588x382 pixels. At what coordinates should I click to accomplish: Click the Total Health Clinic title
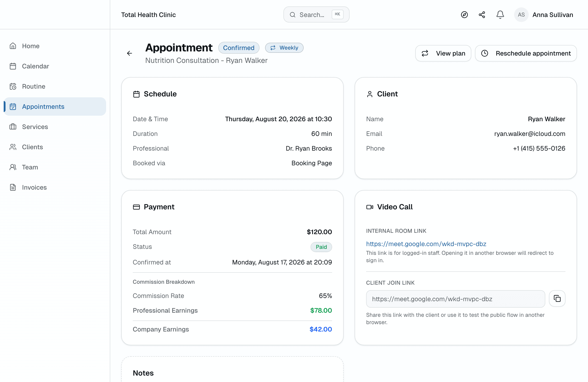(148, 15)
